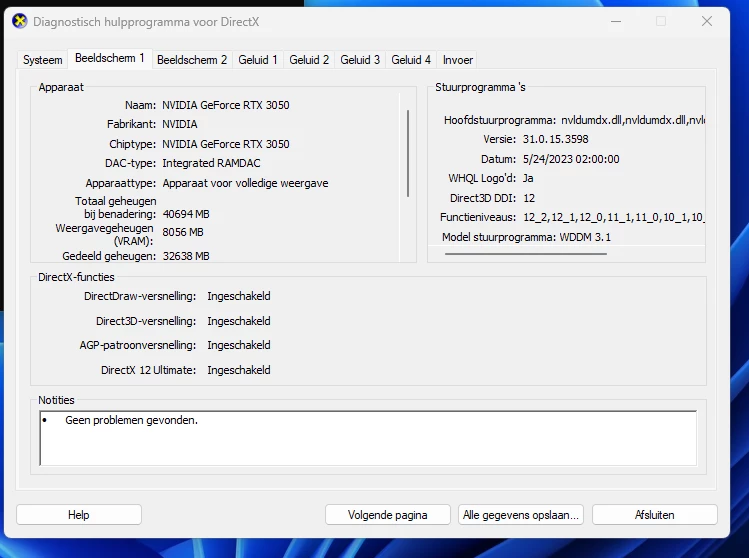
Task: Click the shared memory value 32638 MB
Action: (x=186, y=256)
